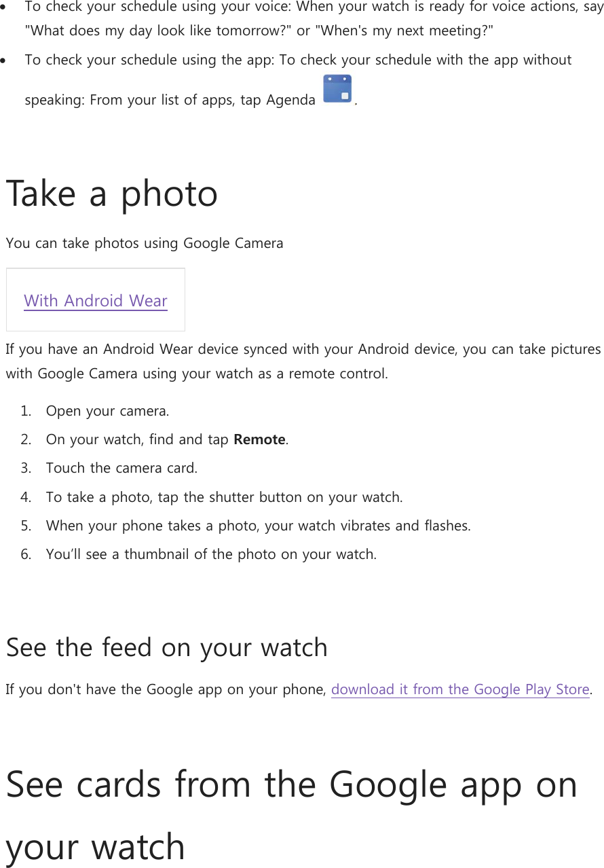This screenshot has height=868, width=604.
Task: Click the watch vibrates and flashes step
Action: click(x=258, y=526)
